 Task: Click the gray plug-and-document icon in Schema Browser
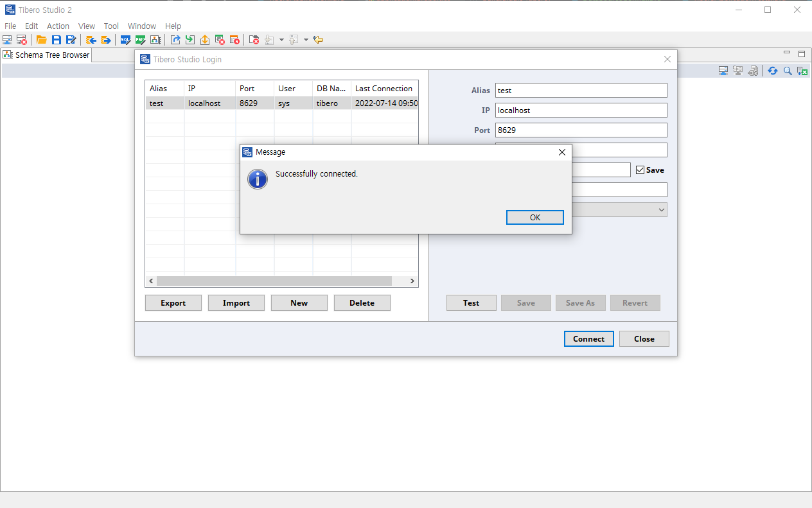753,71
